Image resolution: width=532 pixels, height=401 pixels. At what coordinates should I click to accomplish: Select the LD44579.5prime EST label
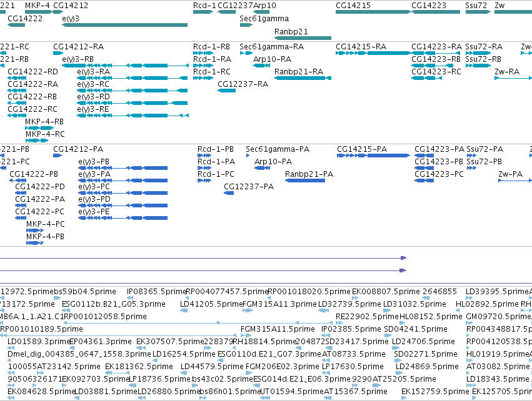click(x=212, y=367)
